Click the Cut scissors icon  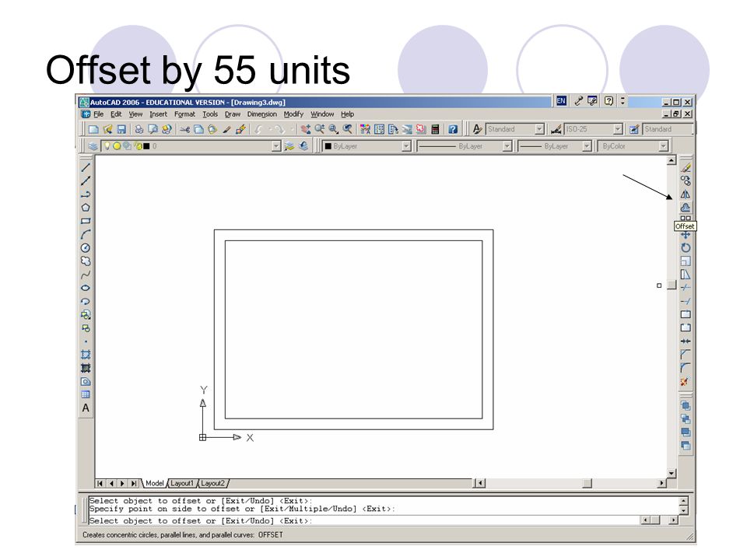(x=185, y=129)
